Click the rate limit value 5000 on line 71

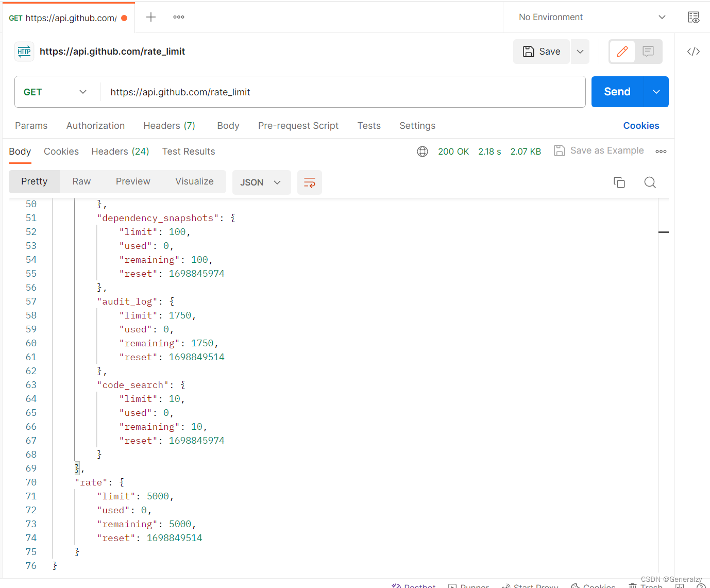pyautogui.click(x=158, y=496)
